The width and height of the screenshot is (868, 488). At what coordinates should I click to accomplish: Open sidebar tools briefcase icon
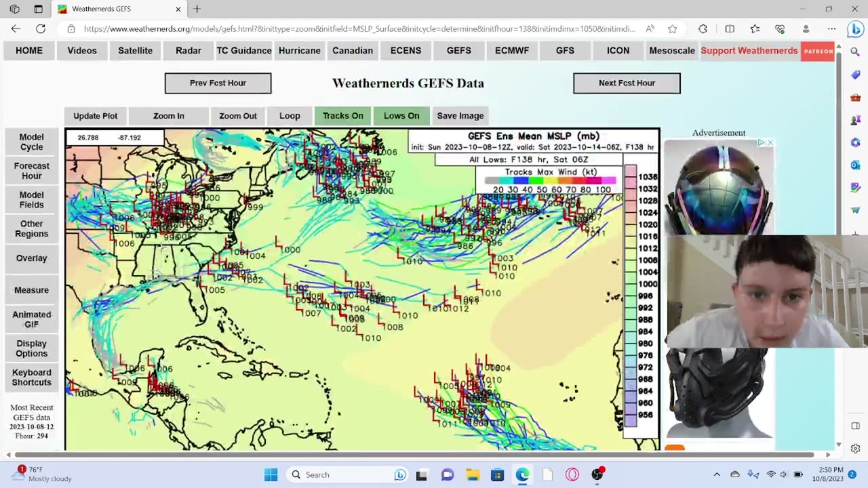[855, 98]
